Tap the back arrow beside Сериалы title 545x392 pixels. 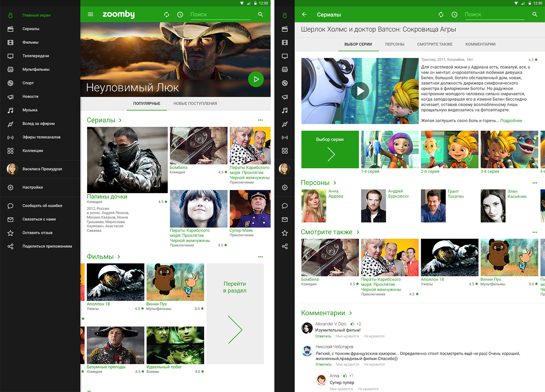[x=304, y=14]
